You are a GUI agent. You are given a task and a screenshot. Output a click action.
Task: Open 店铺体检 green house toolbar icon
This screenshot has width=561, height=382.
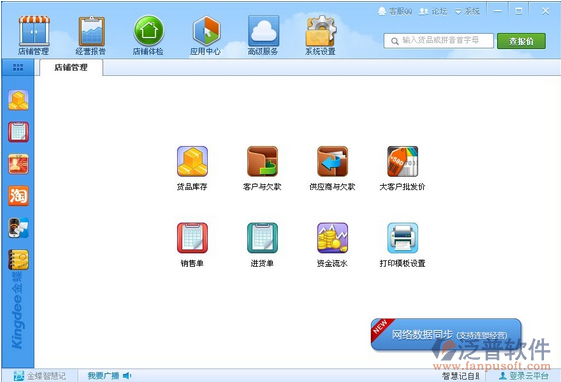click(x=148, y=35)
